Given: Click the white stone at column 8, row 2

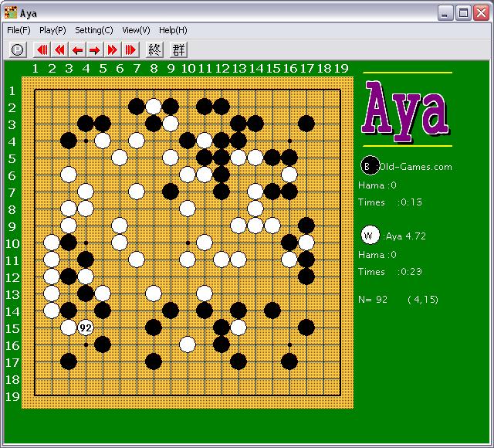Looking at the screenshot, I should 154,107.
